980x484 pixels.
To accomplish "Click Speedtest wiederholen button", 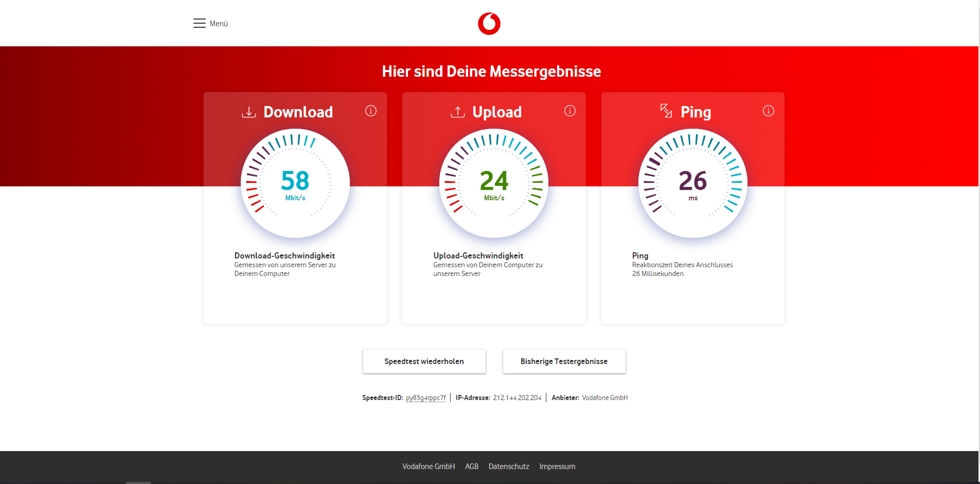I will click(x=424, y=361).
